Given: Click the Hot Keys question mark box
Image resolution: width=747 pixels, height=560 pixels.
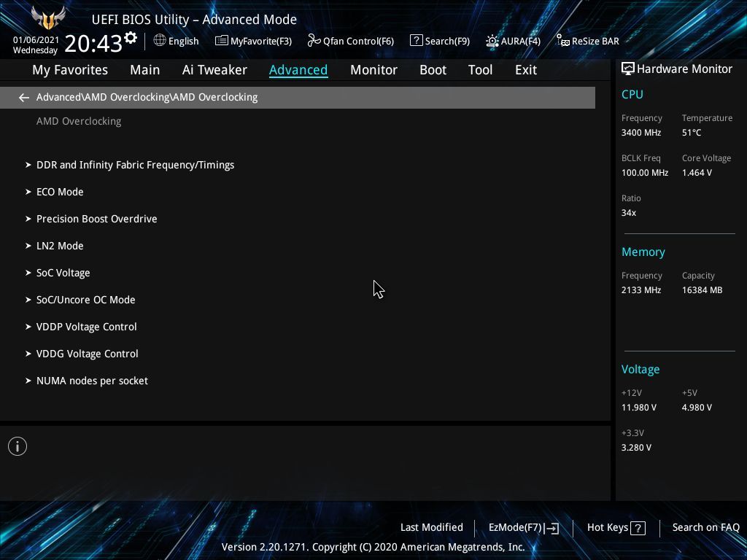Looking at the screenshot, I should tap(638, 528).
